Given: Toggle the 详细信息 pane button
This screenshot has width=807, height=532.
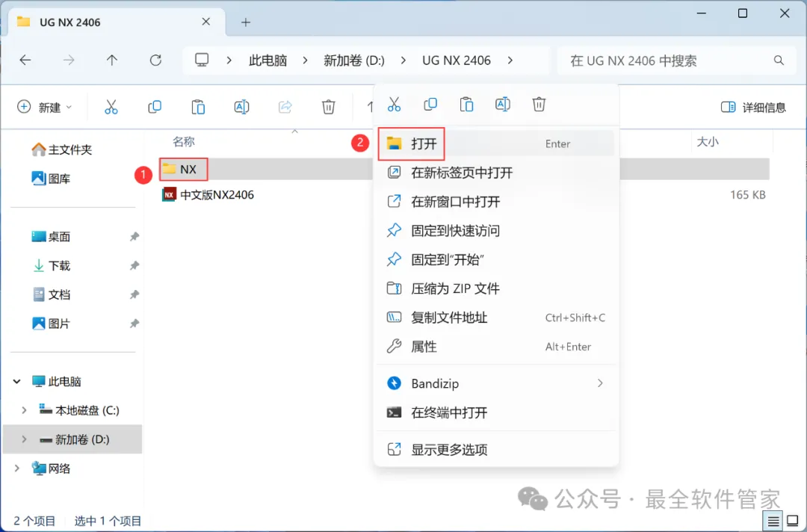Looking at the screenshot, I should (753, 107).
